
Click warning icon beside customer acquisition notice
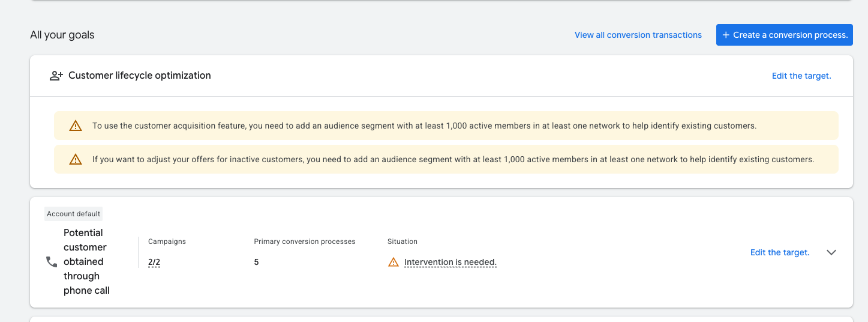(75, 126)
